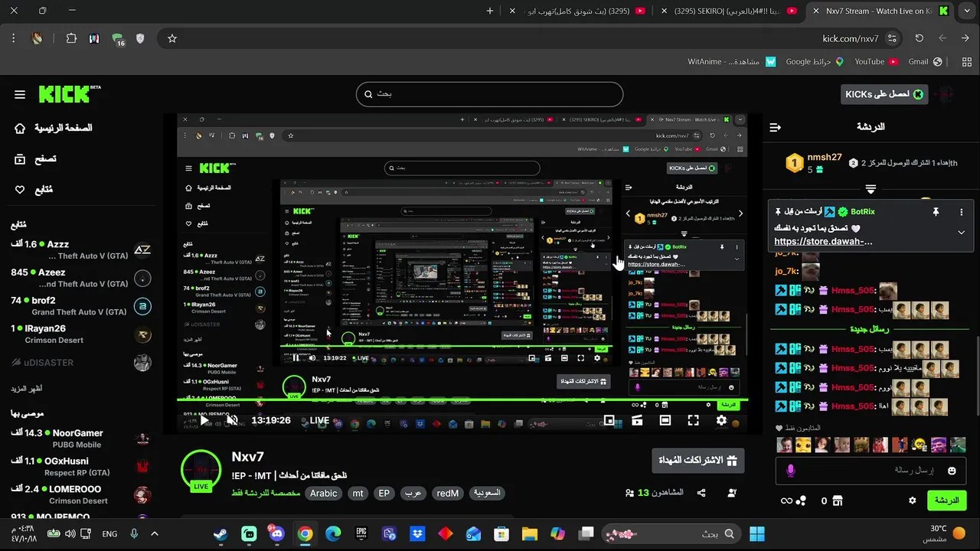Open Discord from the taskbar
This screenshot has width=980, height=551.
pyautogui.click(x=277, y=534)
